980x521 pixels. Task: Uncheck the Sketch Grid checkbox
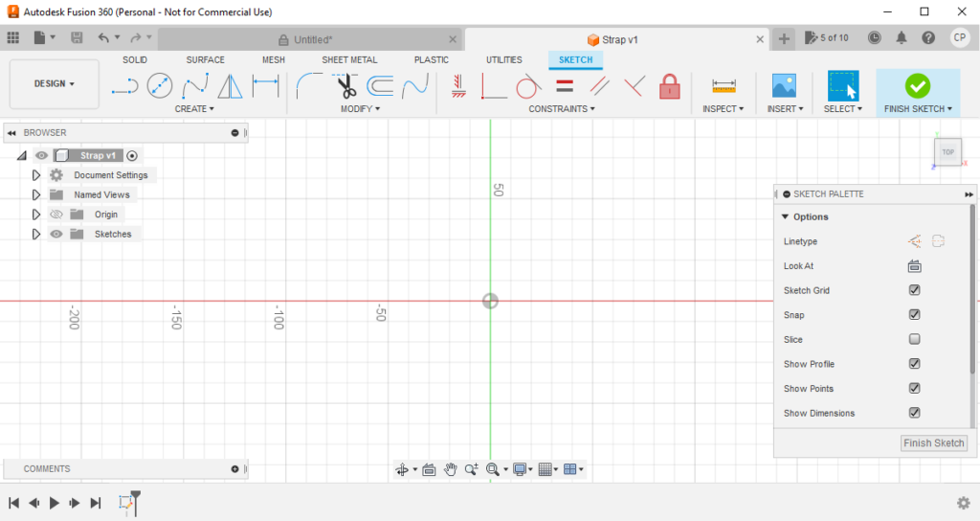pyautogui.click(x=914, y=290)
